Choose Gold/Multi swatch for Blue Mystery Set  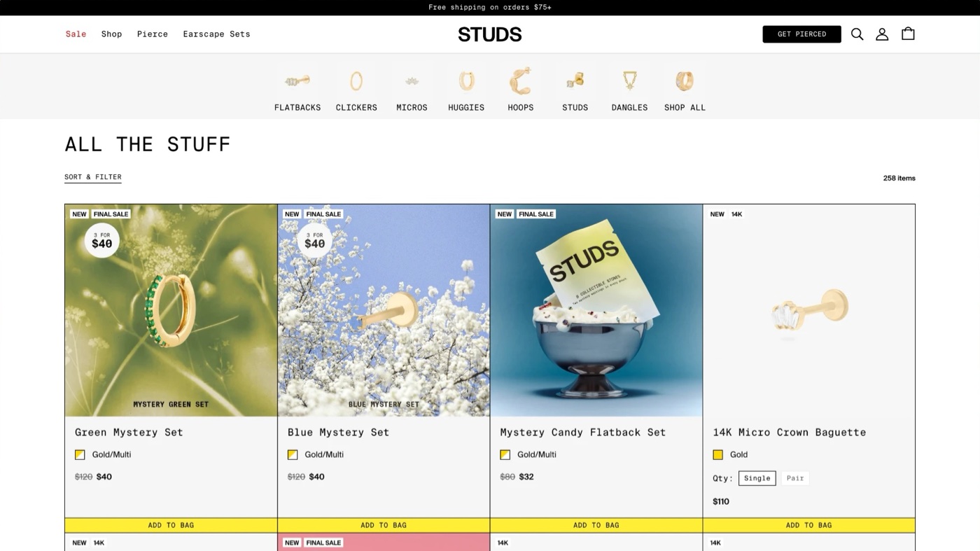293,455
